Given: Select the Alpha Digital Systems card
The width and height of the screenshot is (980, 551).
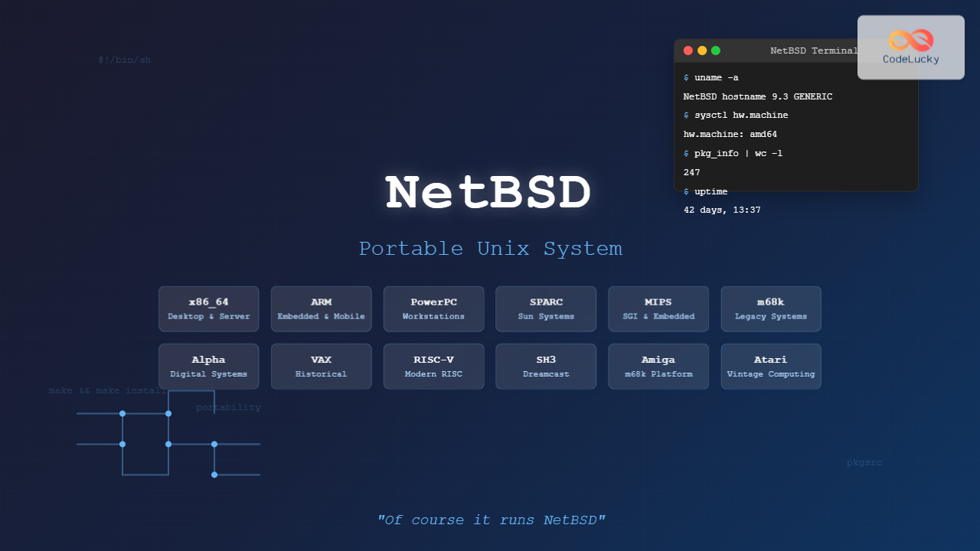Looking at the screenshot, I should pyautogui.click(x=209, y=367).
